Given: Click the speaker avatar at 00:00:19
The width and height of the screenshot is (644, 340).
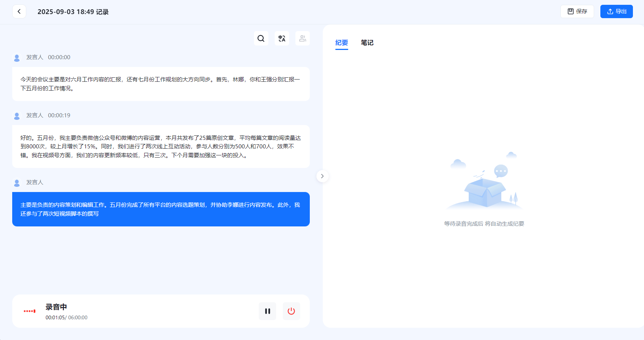Looking at the screenshot, I should tap(17, 116).
